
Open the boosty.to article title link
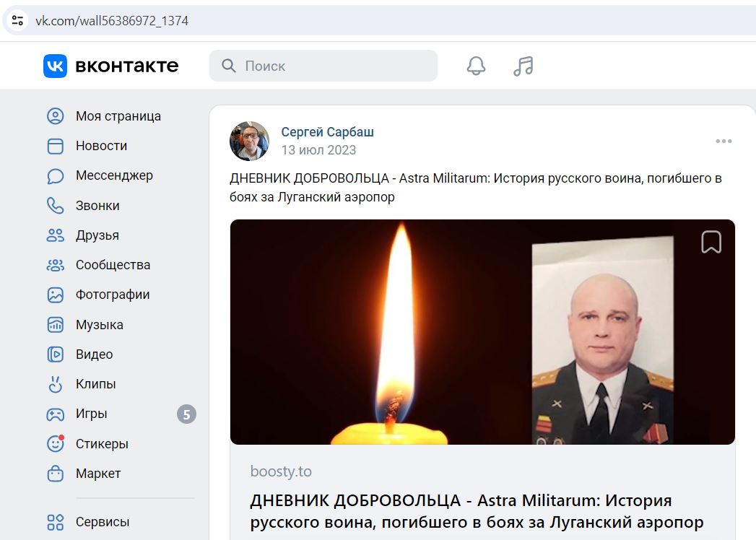(477, 512)
